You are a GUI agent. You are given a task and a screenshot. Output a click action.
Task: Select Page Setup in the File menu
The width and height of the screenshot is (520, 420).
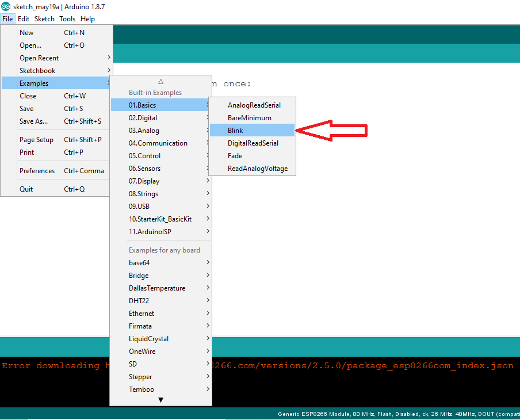coord(36,140)
